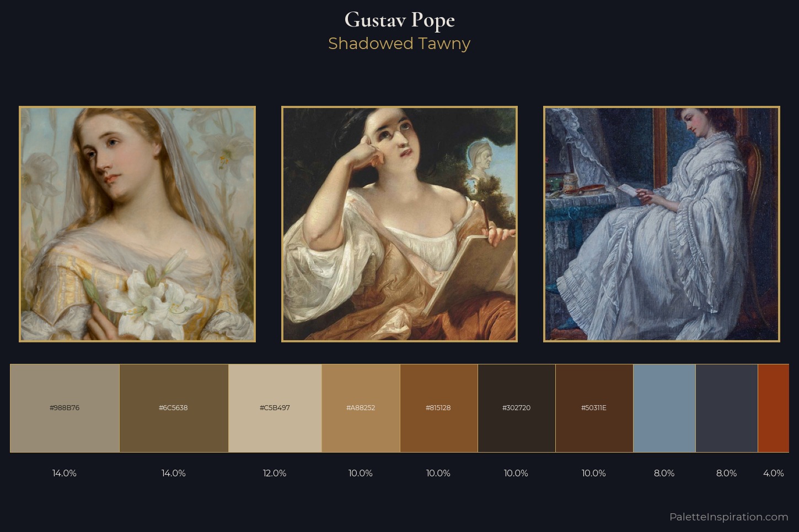
Task: Open PaletteInspiration.com link
Action: click(728, 517)
